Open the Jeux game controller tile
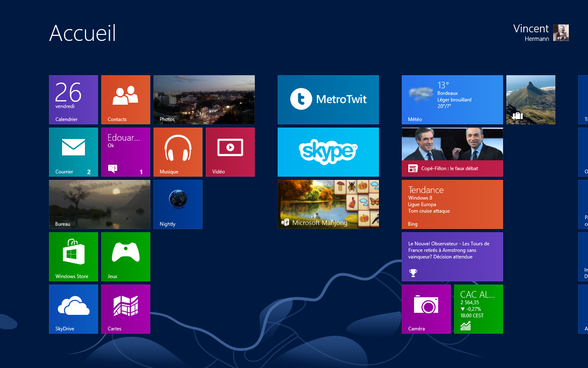This screenshot has width=588, height=368. click(x=126, y=257)
